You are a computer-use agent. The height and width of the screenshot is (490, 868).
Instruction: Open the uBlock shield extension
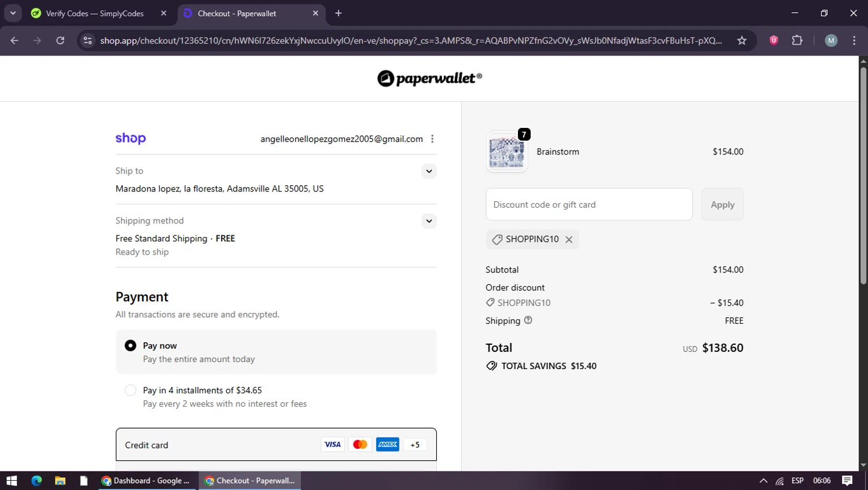pyautogui.click(x=774, y=40)
